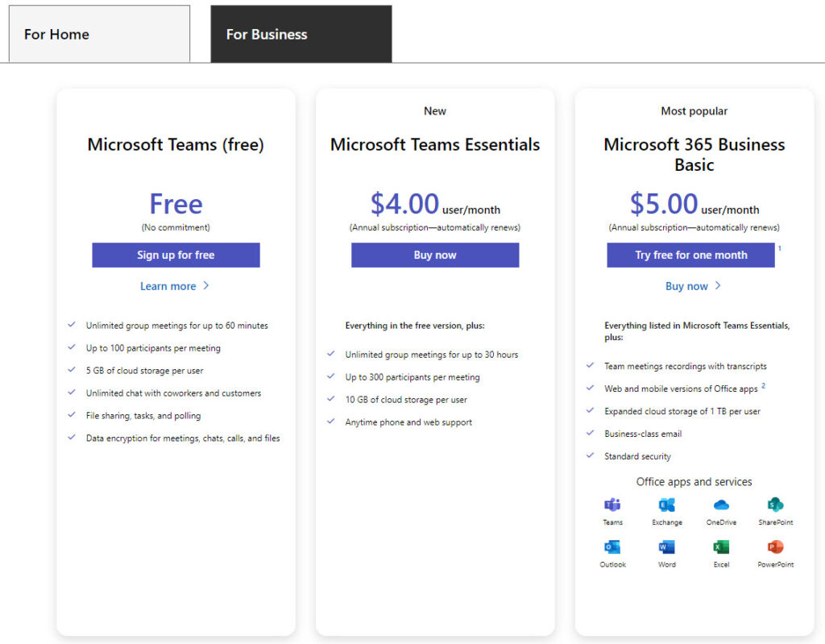Click the Free price text
Image resolution: width=825 pixels, height=644 pixels.
pos(176,204)
